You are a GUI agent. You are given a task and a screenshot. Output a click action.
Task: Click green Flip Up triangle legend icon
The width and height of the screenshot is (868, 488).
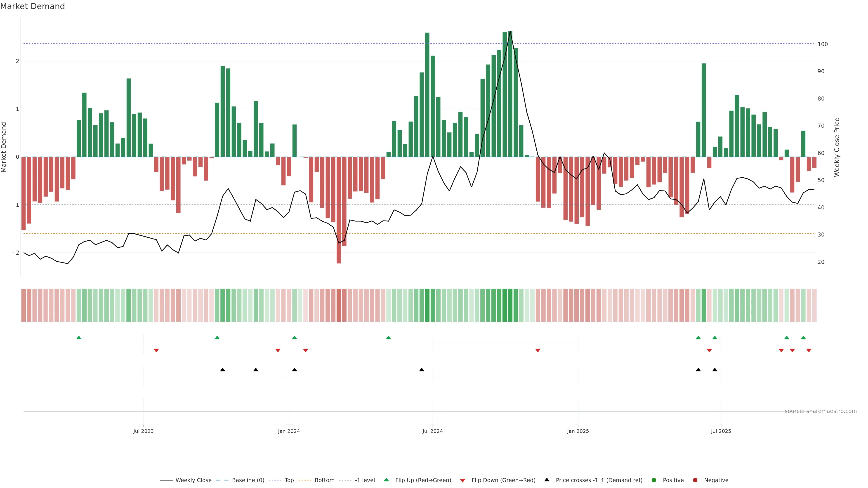coord(387,480)
